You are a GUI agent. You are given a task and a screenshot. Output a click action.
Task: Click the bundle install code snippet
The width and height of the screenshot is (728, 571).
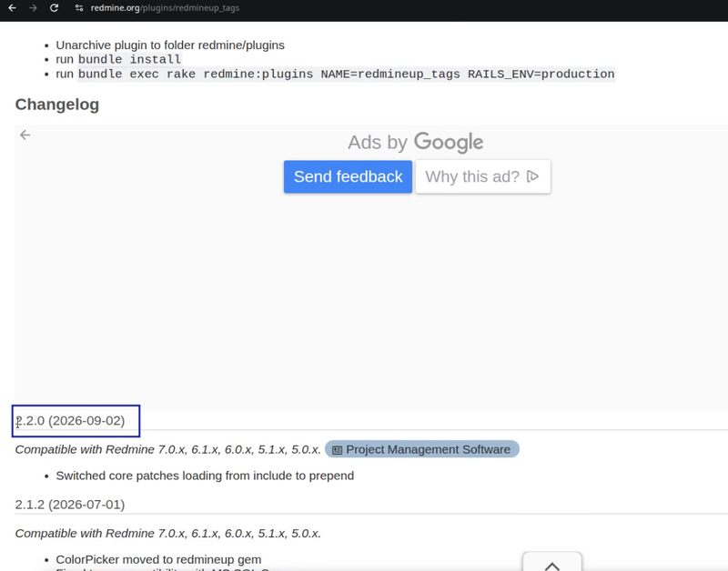pos(129,59)
